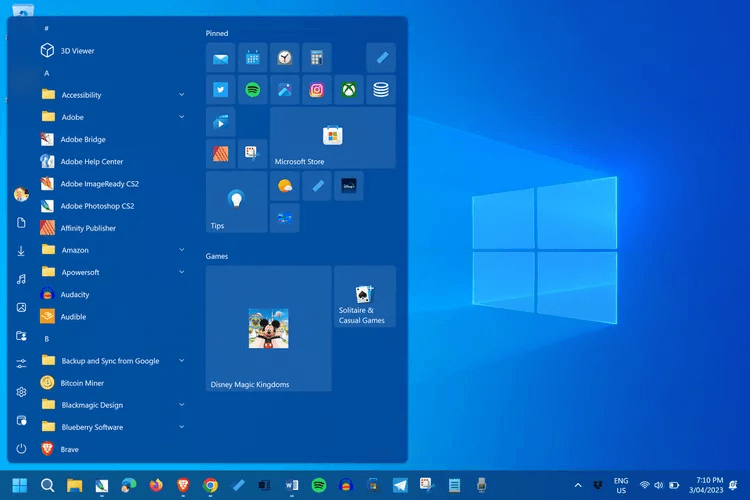This screenshot has height=500, width=750.
Task: Click the Power button
Action: [x=21, y=449]
